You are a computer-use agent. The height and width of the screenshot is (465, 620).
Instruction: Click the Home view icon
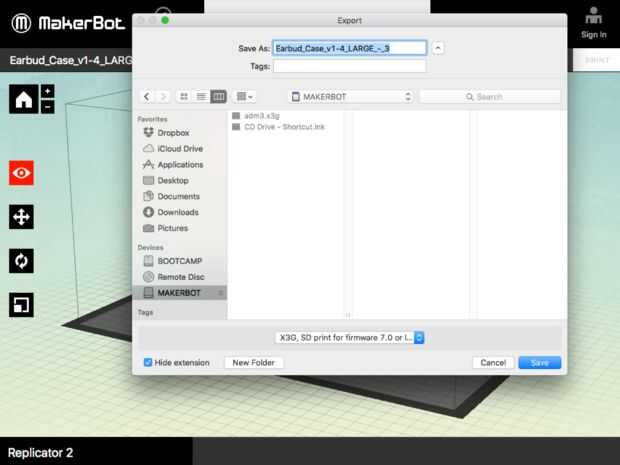pos(24,99)
